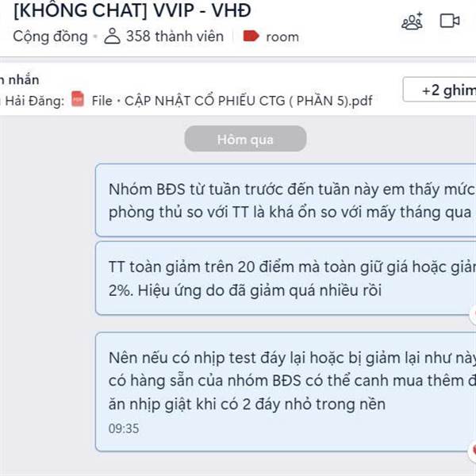Open the 358 thành viên member list
This screenshot has width=476, height=476.
point(175,36)
